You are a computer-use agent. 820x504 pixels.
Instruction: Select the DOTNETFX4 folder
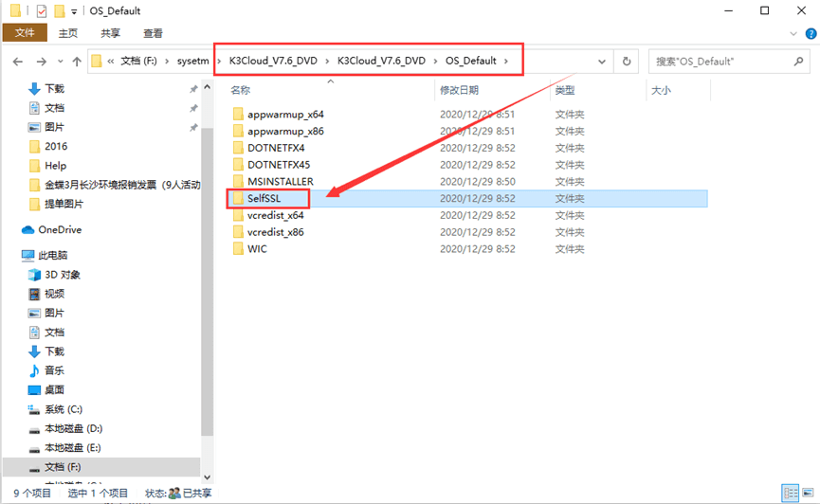pos(276,148)
